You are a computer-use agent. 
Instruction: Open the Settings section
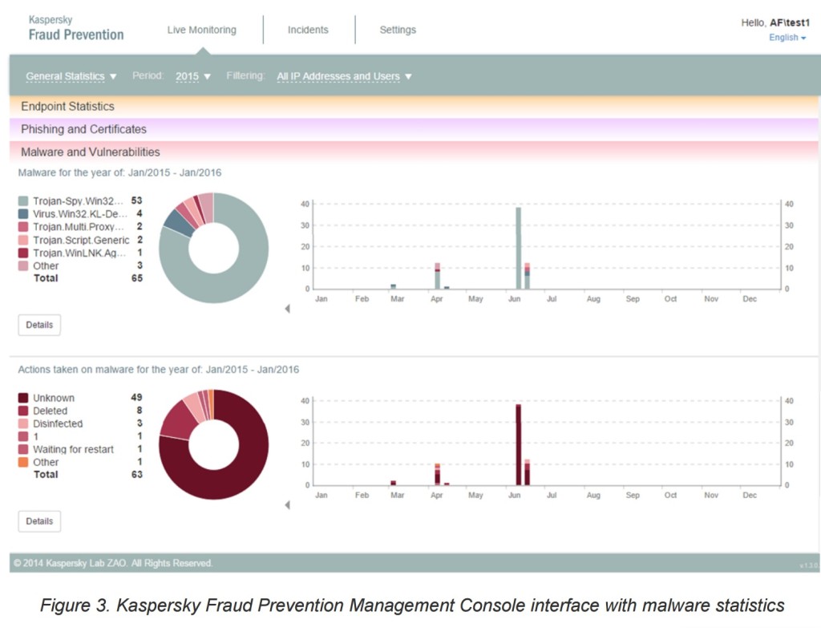coord(398,30)
